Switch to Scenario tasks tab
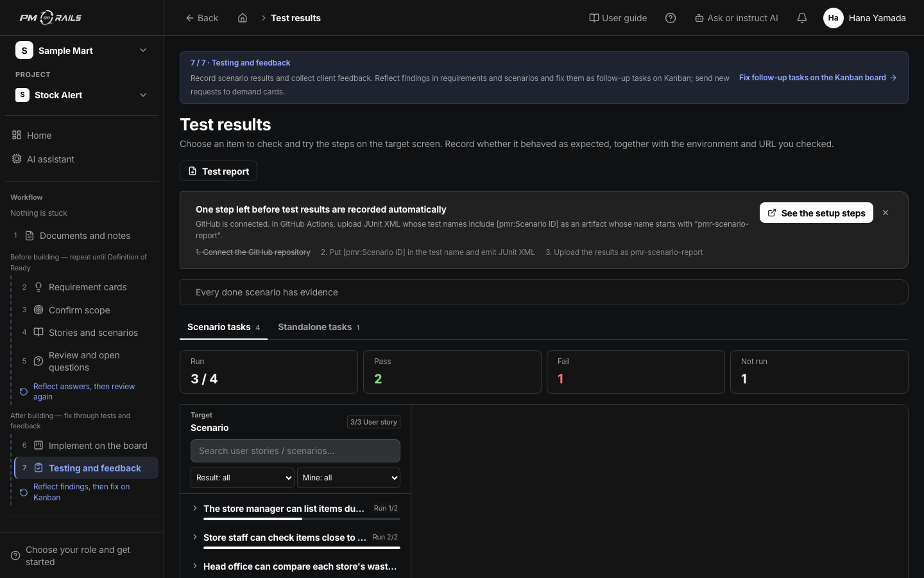 point(223,327)
